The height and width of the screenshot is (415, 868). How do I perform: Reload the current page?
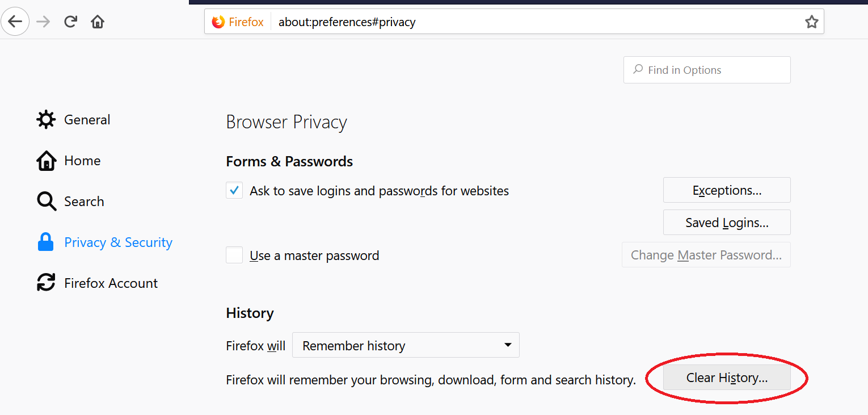70,22
